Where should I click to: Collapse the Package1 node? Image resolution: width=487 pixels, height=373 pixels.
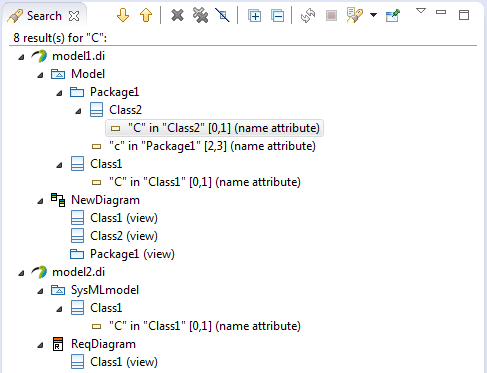[59, 93]
